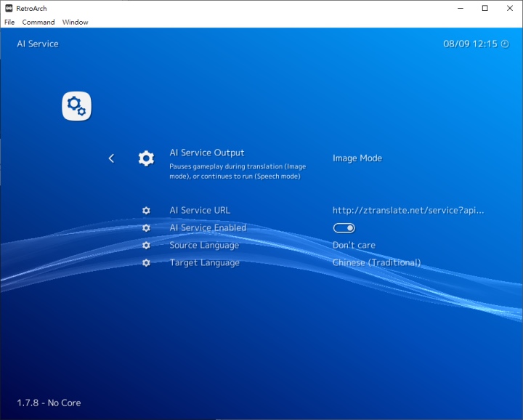Change Chinese (Traditional) target language value
The width and height of the screenshot is (523, 420).
[376, 263]
